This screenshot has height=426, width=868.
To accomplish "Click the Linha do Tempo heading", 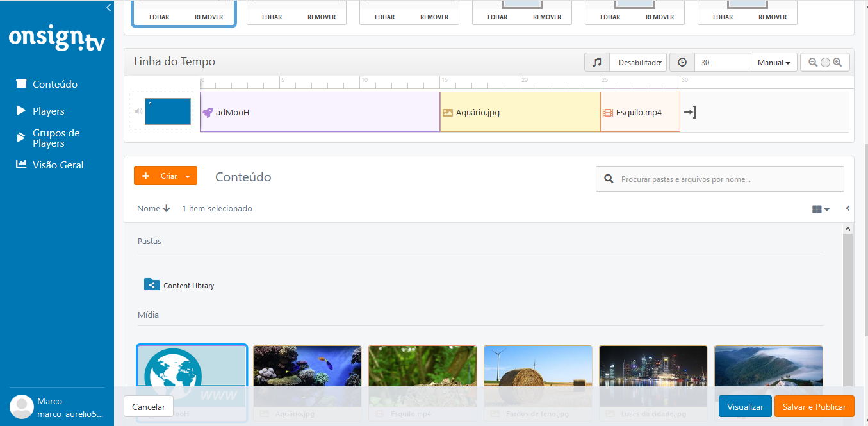I will [174, 61].
